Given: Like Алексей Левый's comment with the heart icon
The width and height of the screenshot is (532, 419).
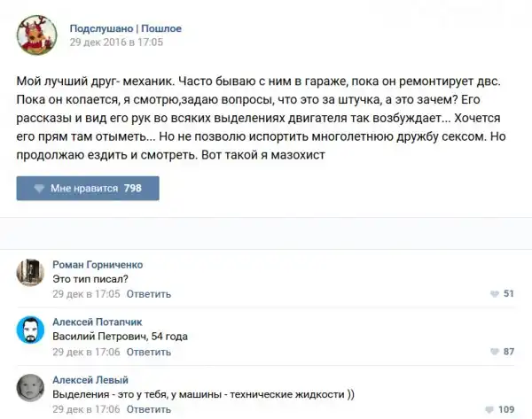Looking at the screenshot, I should [x=490, y=409].
